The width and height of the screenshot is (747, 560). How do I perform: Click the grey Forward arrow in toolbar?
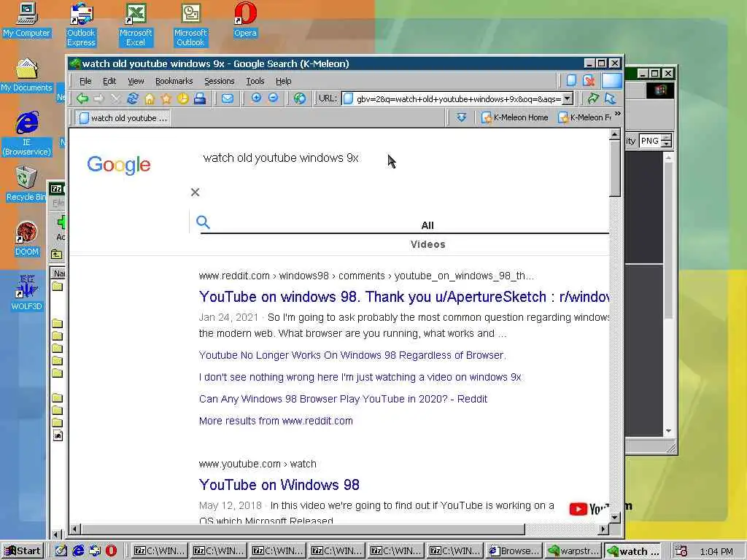tap(99, 98)
